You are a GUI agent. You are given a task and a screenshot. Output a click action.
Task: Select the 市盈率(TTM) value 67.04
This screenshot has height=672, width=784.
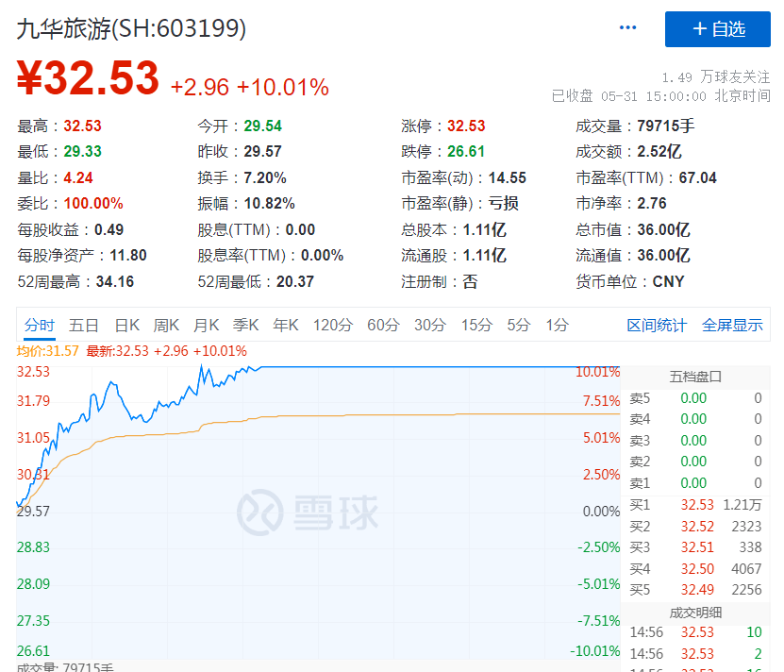pyautogui.click(x=698, y=177)
